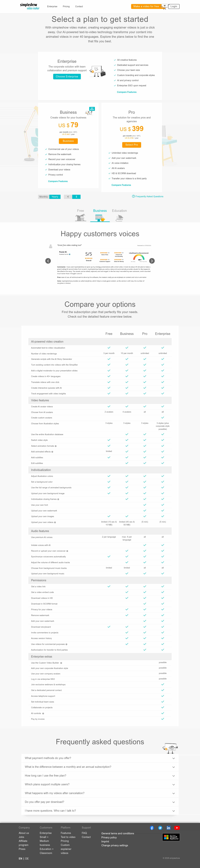200x868 pixels.
Task: Visit the LinkedIn page icon
Action: point(168,828)
